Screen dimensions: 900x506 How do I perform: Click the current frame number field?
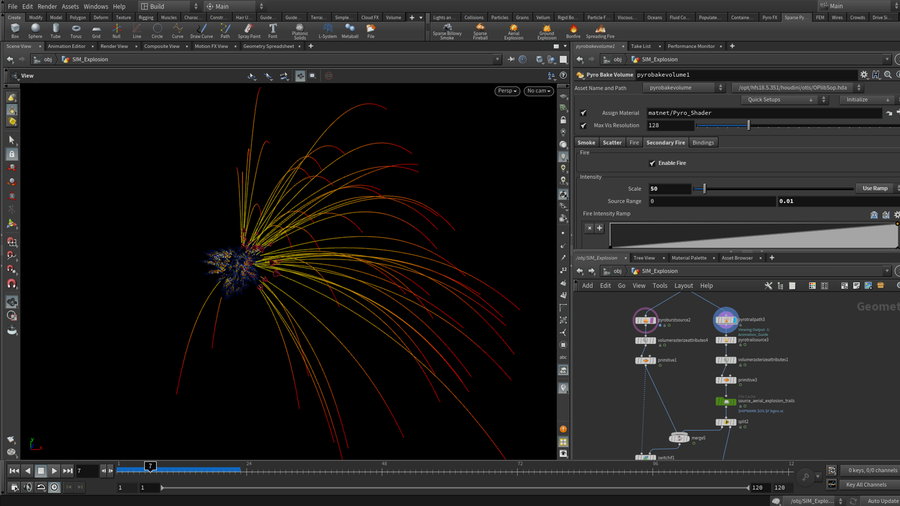tap(88, 471)
